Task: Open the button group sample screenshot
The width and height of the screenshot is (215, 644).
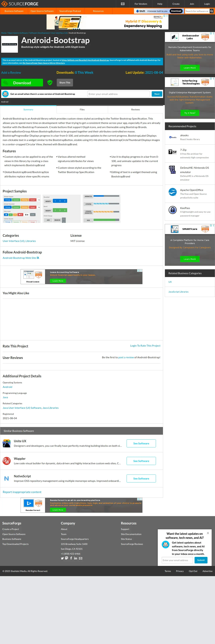Action: (x=62, y=208)
